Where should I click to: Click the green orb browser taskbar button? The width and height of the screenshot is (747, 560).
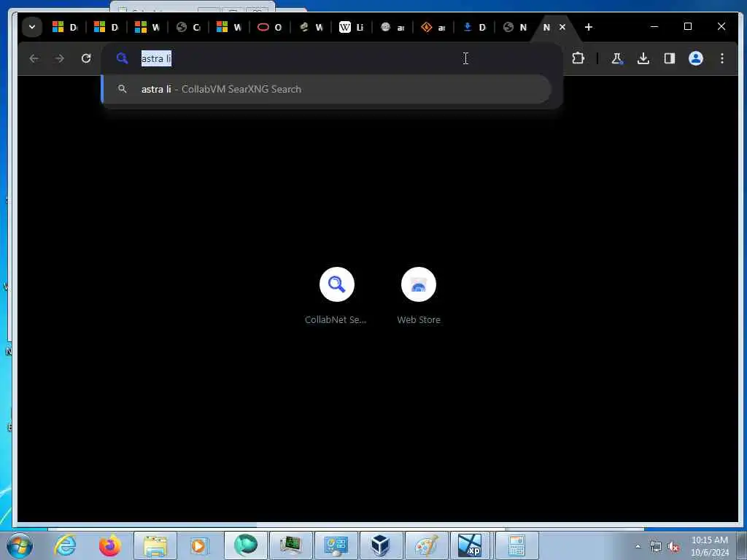coord(245,545)
